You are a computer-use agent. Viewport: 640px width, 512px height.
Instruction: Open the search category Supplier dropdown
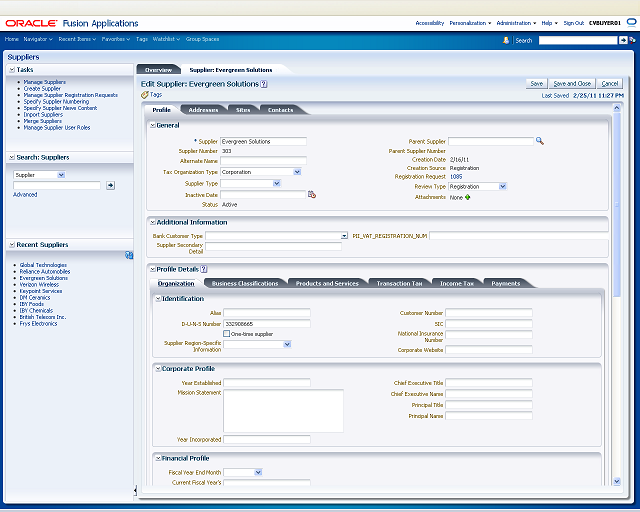click(x=61, y=175)
